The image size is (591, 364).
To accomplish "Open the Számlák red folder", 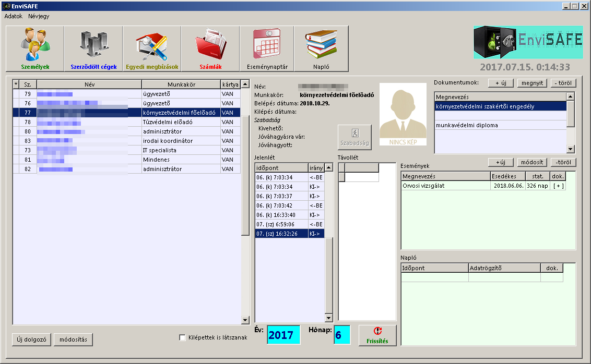I will (x=210, y=49).
